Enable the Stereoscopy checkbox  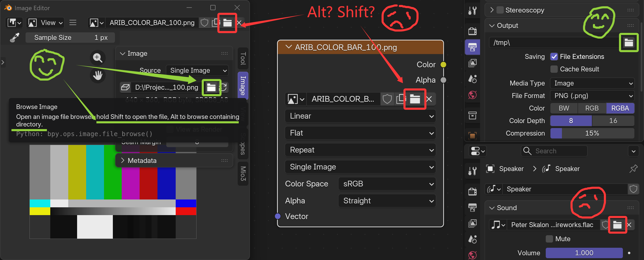click(500, 10)
